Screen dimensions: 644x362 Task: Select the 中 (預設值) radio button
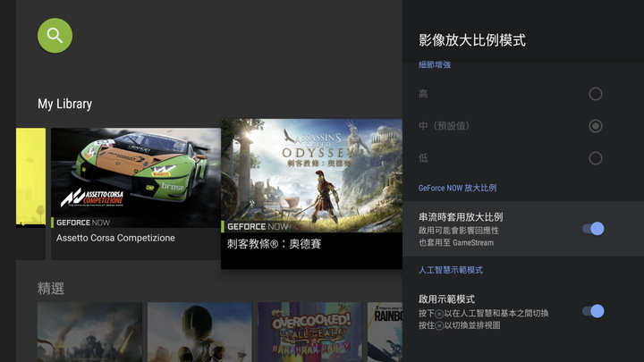pyautogui.click(x=595, y=126)
